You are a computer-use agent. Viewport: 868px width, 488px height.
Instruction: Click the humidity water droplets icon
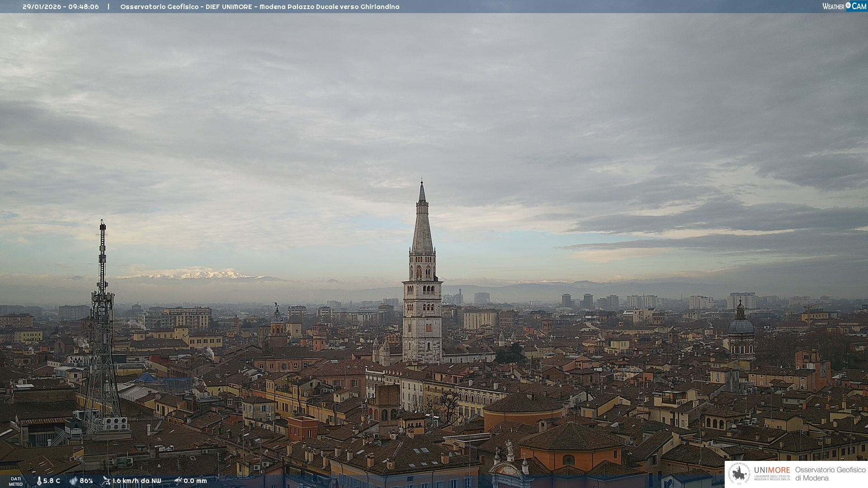tap(73, 481)
